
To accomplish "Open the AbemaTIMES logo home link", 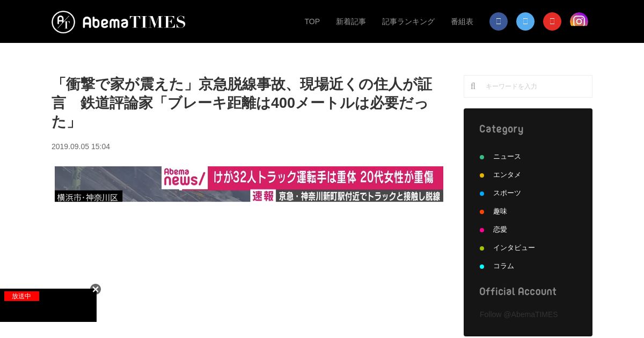I will tap(119, 22).
